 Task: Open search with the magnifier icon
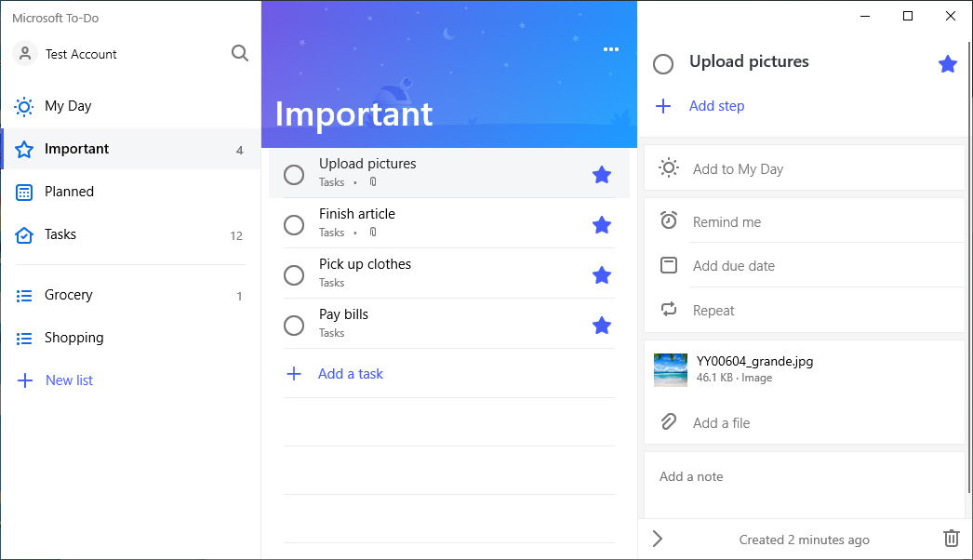tap(240, 54)
